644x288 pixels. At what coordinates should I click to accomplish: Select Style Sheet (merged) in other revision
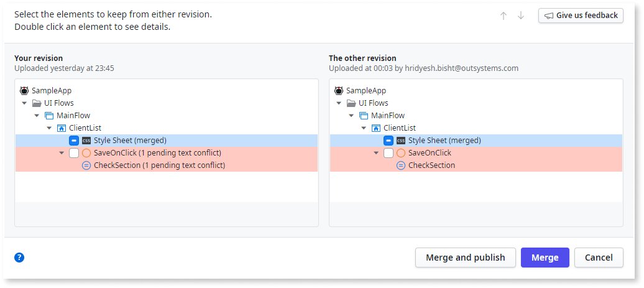point(442,141)
